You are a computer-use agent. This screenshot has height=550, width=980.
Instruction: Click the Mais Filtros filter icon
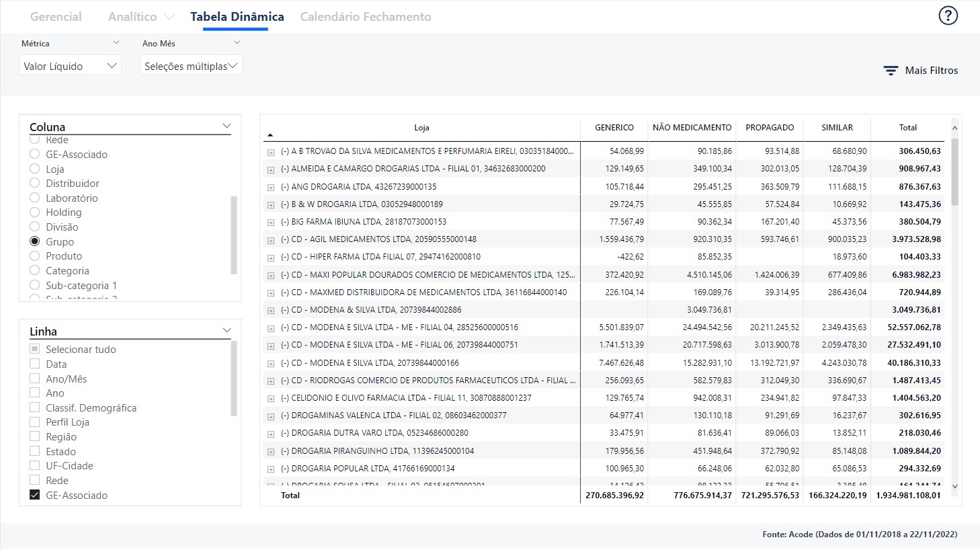point(891,71)
